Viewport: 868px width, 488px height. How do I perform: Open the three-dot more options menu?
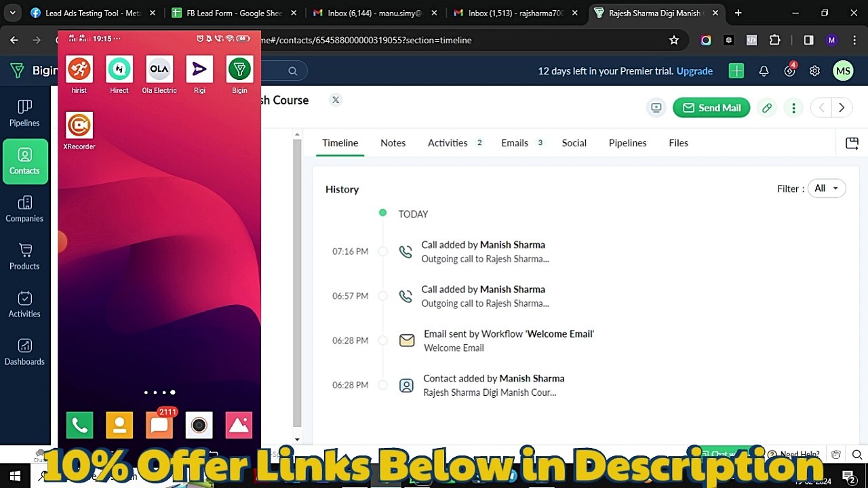point(793,108)
